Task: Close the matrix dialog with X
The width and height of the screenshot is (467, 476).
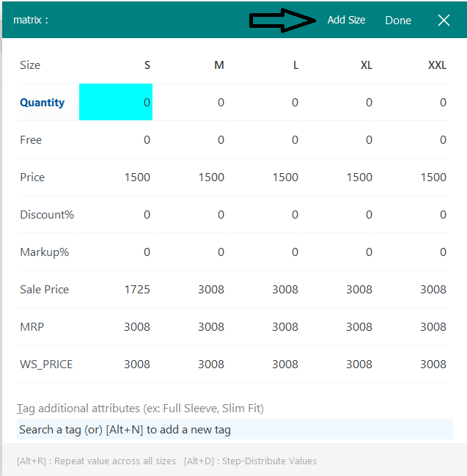Action: tap(444, 21)
